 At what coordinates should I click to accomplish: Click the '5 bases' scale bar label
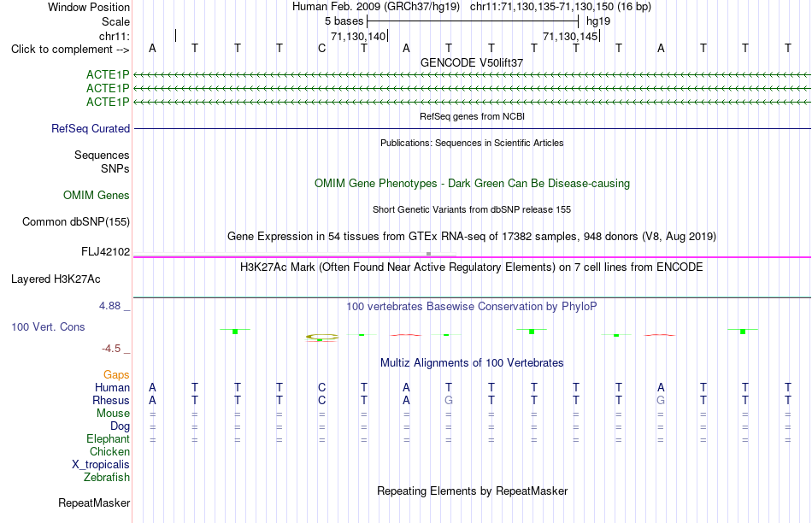(344, 21)
